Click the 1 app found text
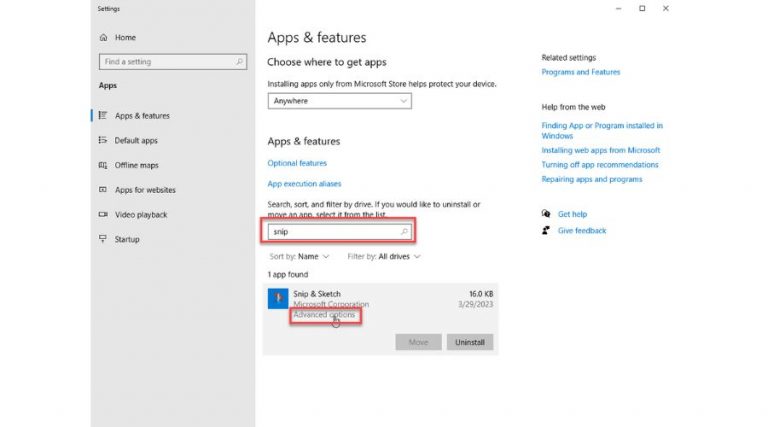Screen dimensions: 768x427 [x=288, y=275]
